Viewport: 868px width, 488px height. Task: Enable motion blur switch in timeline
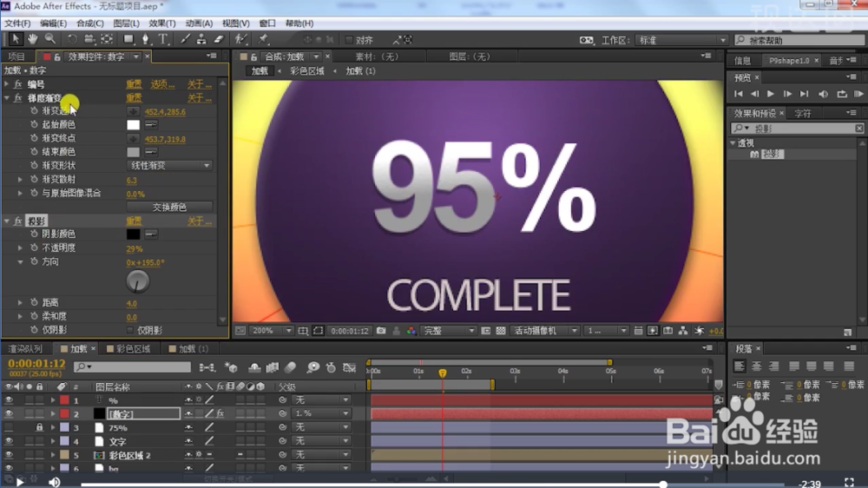click(x=290, y=367)
